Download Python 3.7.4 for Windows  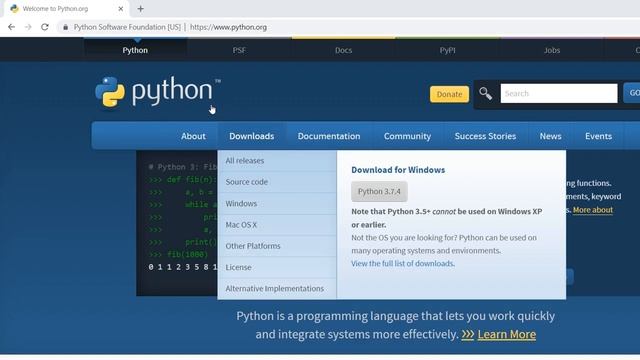click(x=379, y=191)
